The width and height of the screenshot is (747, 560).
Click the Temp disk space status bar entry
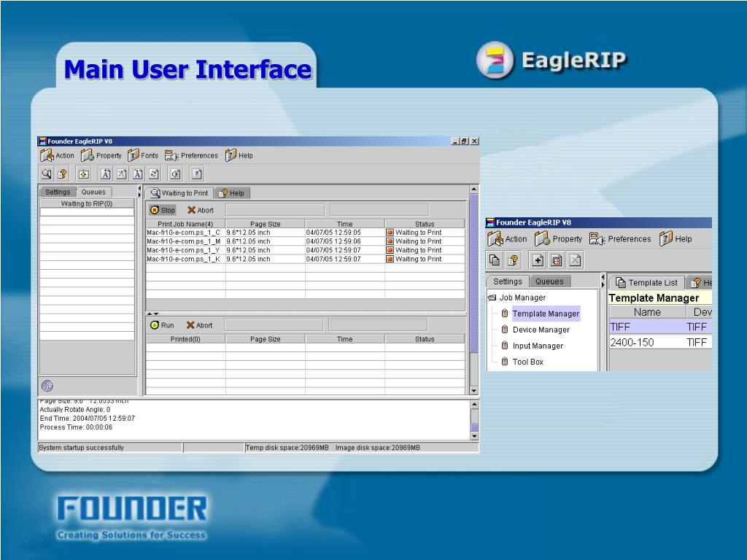click(287, 448)
